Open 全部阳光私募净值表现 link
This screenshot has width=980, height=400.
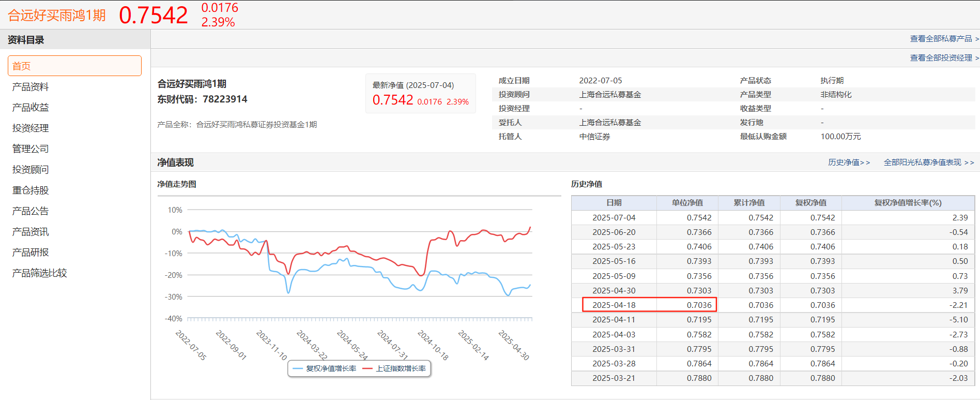point(929,162)
